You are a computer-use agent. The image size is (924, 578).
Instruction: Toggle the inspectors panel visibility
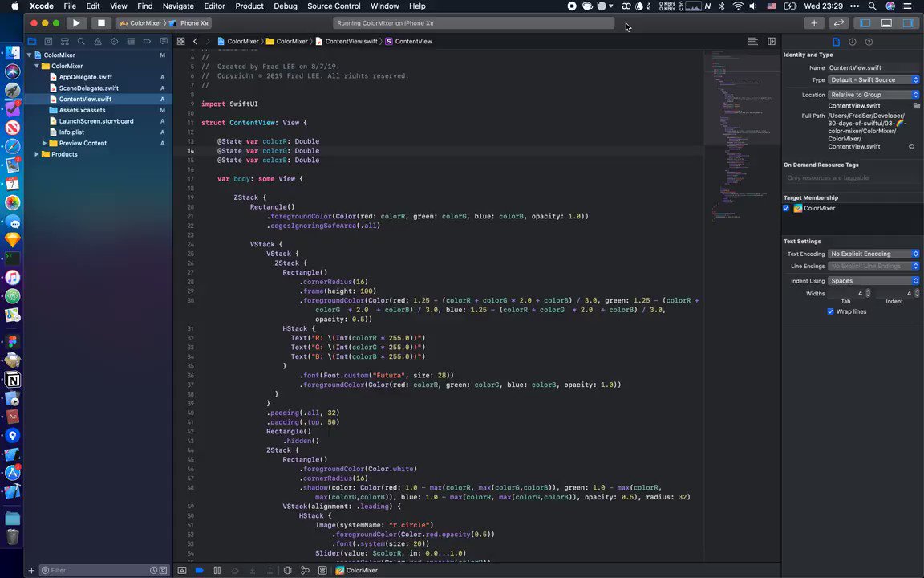pyautogui.click(x=907, y=23)
